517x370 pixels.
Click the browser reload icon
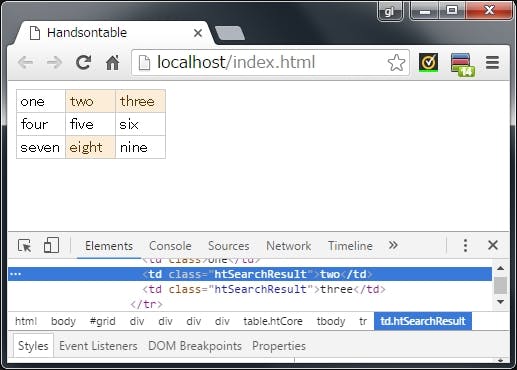tap(83, 62)
